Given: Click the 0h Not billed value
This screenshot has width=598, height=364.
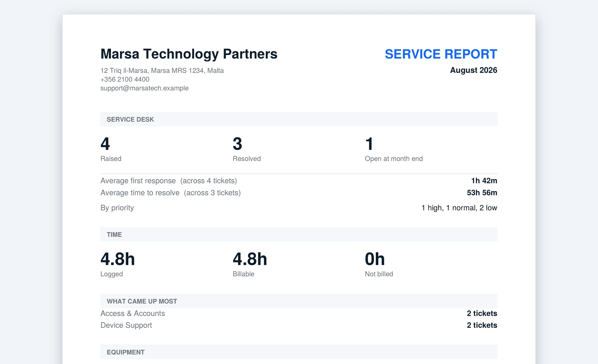Looking at the screenshot, I should tap(375, 259).
